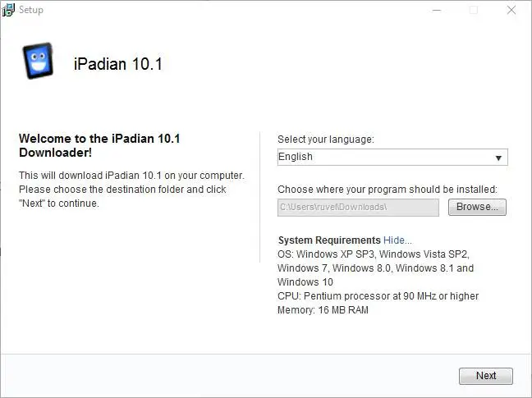Click the Browse button for destination folder

(x=477, y=207)
